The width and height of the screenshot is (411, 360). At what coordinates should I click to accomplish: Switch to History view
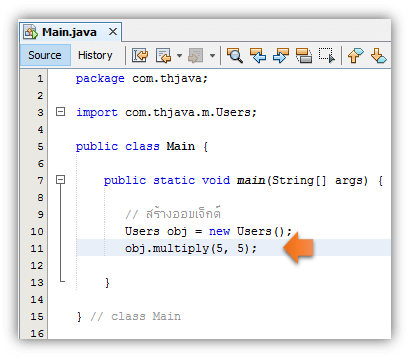pos(95,55)
